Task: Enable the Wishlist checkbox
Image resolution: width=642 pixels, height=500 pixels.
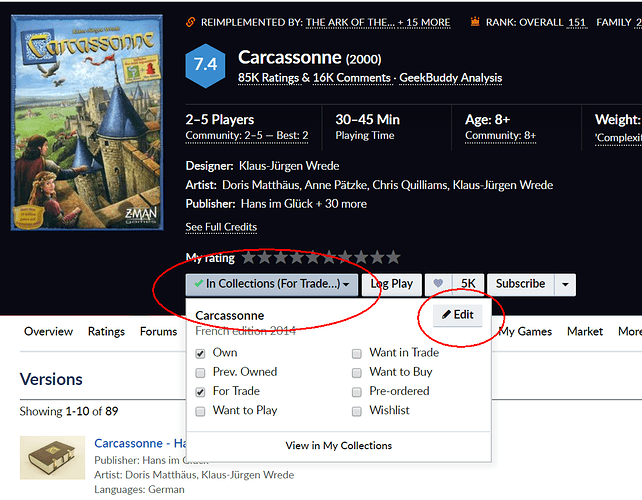Action: [x=357, y=411]
